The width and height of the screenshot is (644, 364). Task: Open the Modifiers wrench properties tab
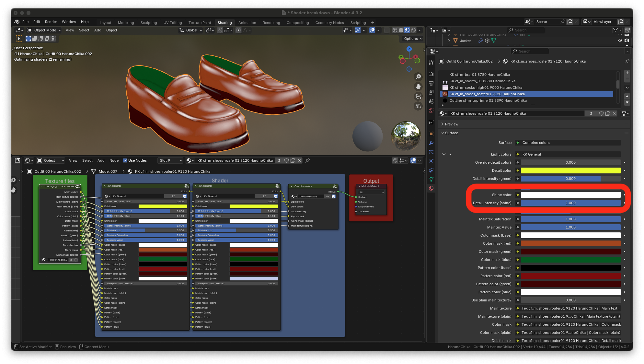[x=431, y=143]
